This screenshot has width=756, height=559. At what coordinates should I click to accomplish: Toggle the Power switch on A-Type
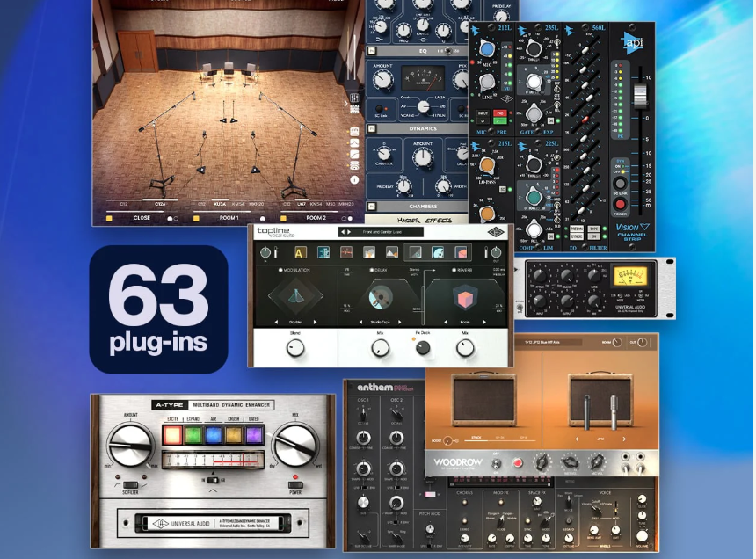coord(295,485)
